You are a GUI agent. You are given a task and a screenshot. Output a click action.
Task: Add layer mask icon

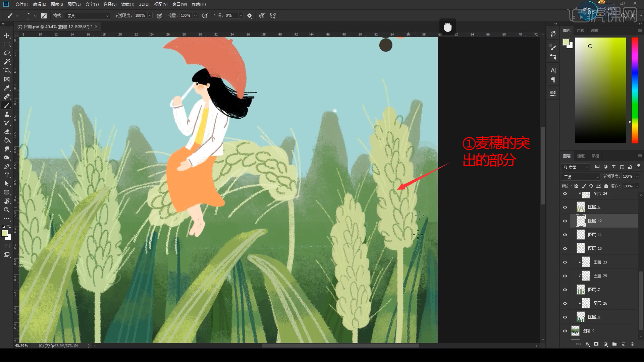coord(596,344)
